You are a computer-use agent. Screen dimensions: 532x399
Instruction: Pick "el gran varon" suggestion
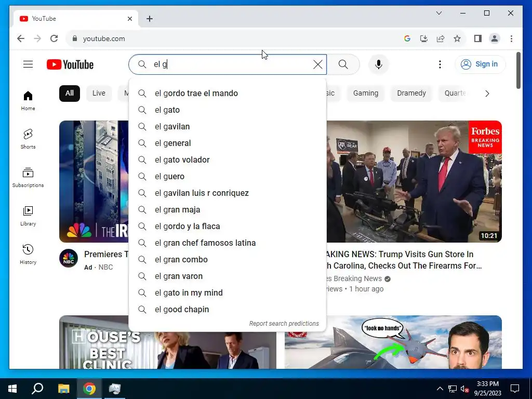click(x=228, y=276)
